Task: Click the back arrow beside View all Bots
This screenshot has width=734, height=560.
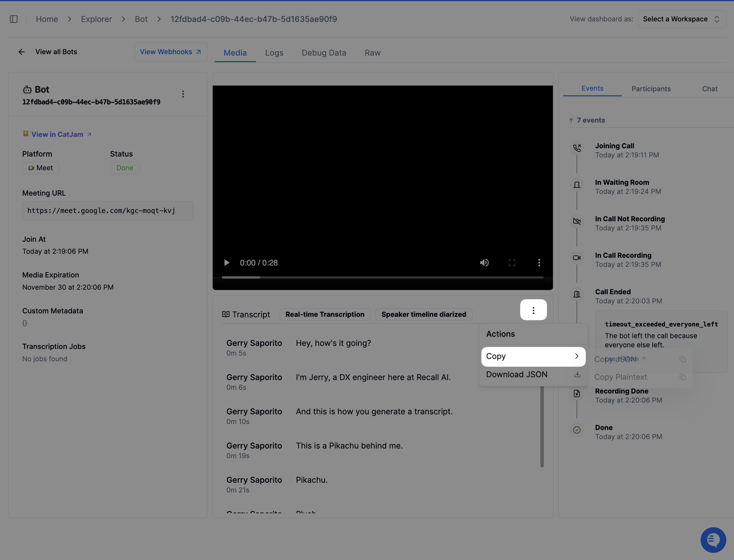Action: 22,52
